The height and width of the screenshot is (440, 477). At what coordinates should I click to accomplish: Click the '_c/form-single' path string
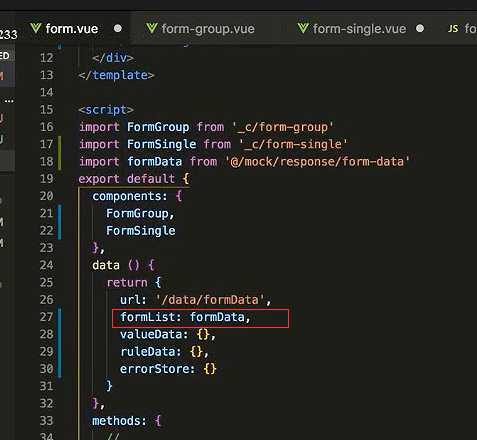(x=293, y=144)
